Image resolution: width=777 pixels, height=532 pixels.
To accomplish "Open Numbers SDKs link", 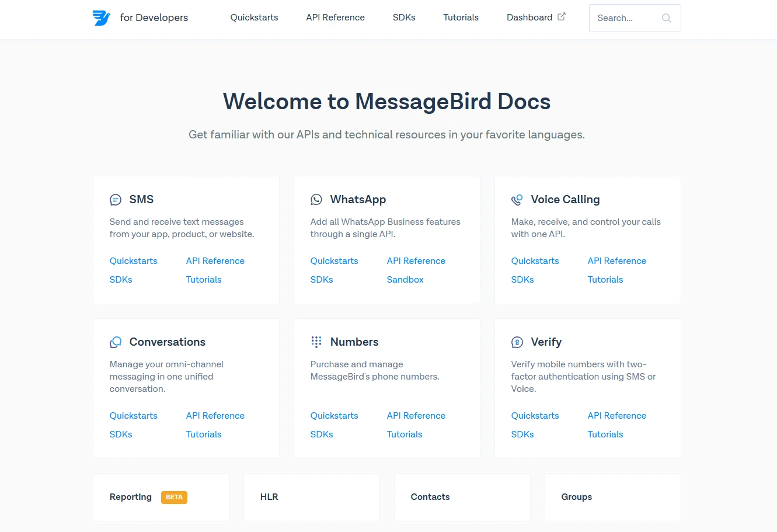I will pyautogui.click(x=322, y=434).
